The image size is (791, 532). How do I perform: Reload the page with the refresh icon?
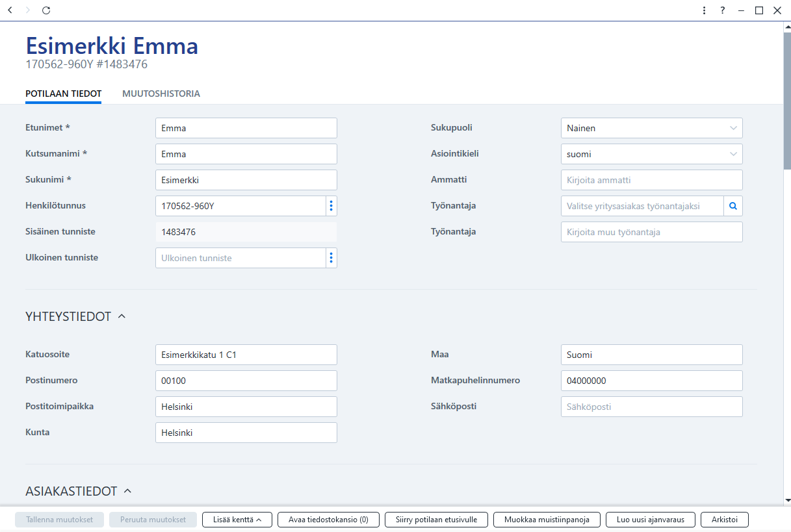(x=45, y=10)
